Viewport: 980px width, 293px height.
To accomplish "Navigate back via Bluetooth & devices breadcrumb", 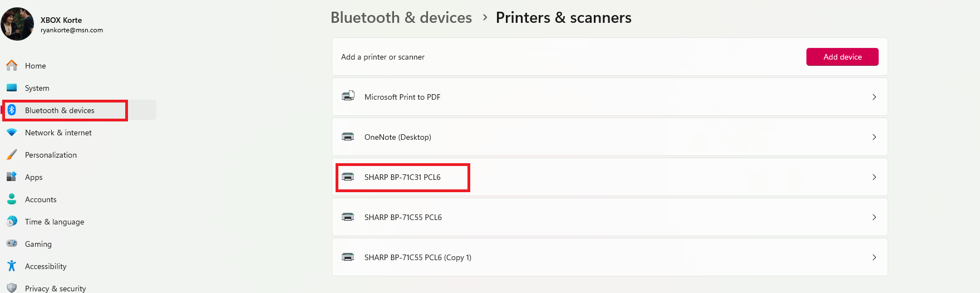I will (401, 18).
